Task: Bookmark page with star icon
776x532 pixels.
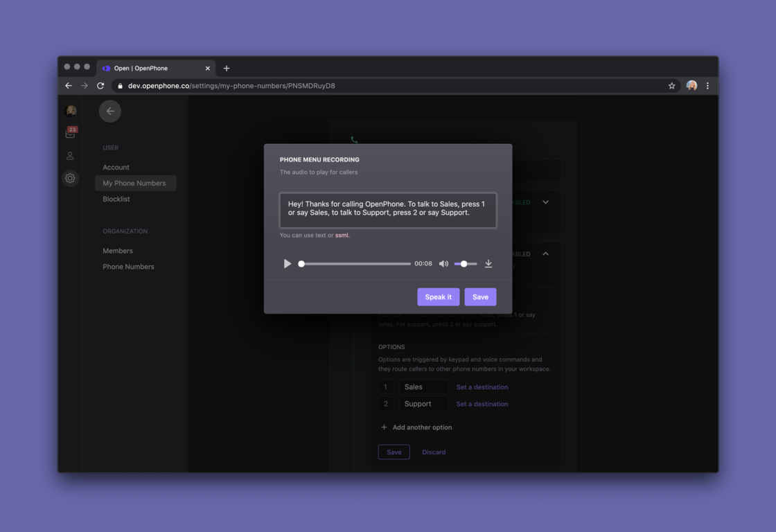Action: click(x=671, y=86)
